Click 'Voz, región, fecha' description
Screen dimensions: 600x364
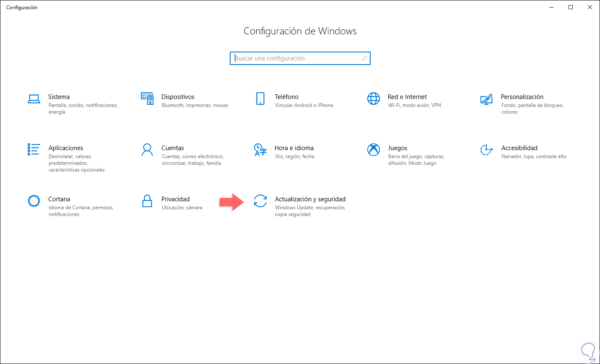tap(295, 156)
